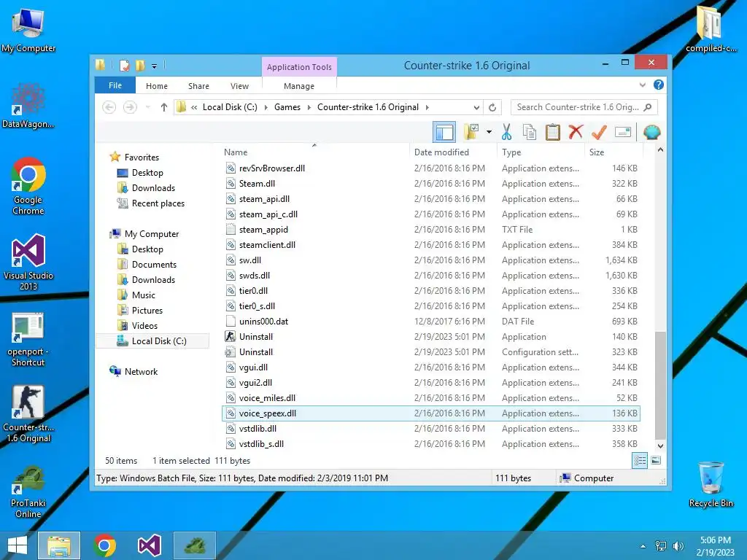The height and width of the screenshot is (560, 747).
Task: Refresh the folder view
Action: pyautogui.click(x=492, y=107)
